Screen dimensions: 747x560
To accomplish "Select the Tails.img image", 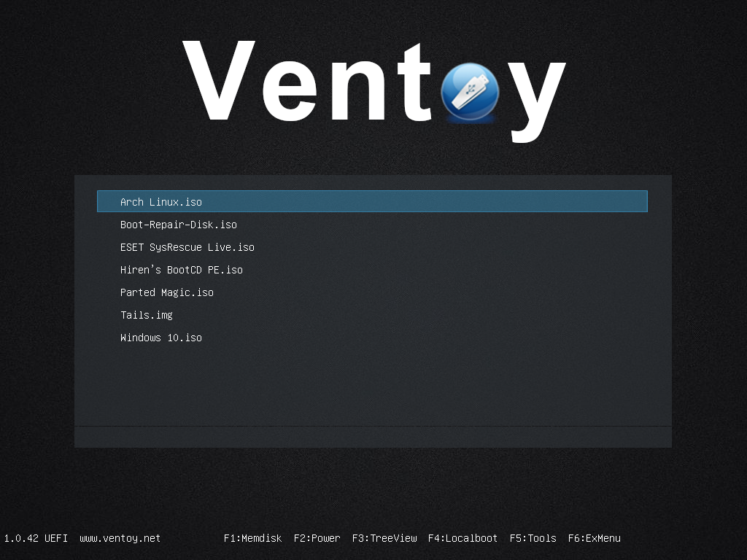I will coord(146,315).
